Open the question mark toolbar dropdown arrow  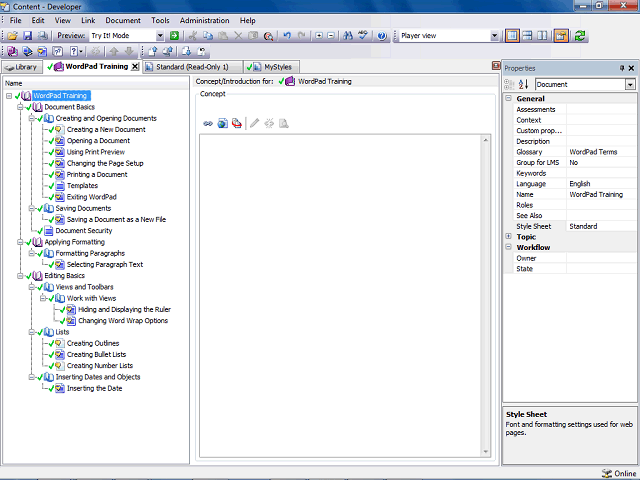(x=81, y=51)
